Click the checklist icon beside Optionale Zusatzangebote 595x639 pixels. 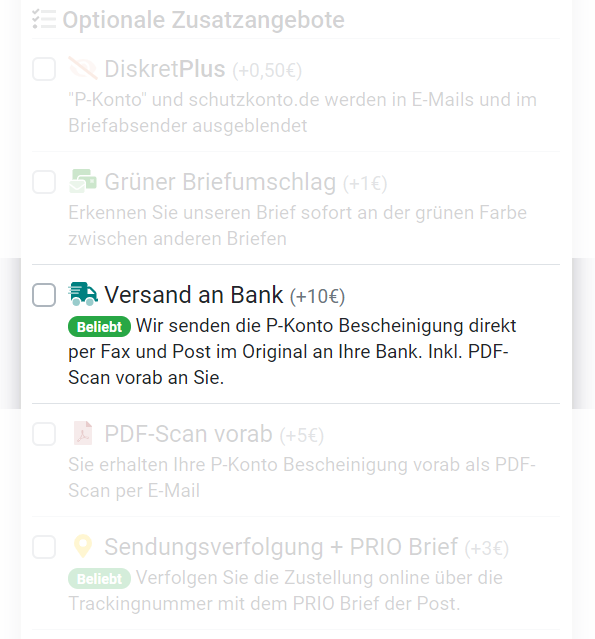click(44, 19)
